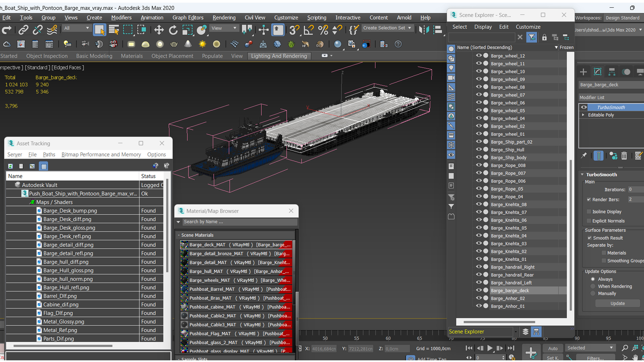
Task: Open the Rendering menu
Action: click(224, 18)
